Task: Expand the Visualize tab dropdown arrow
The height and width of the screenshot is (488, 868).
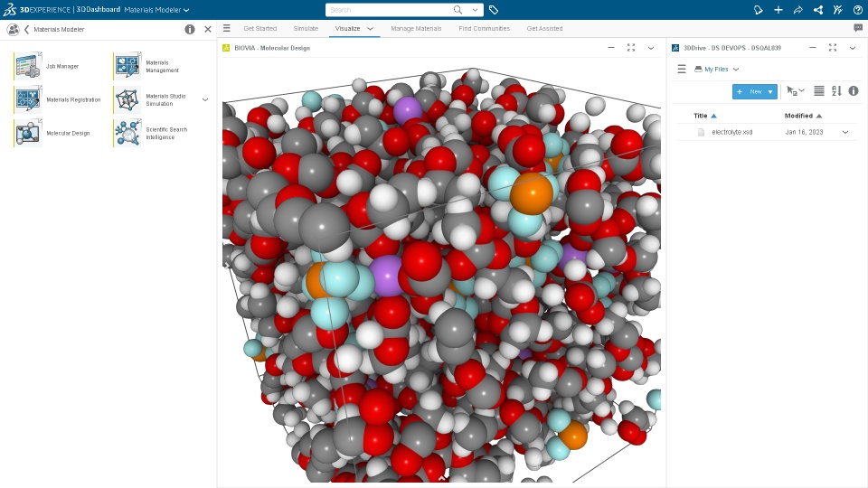Action: (x=371, y=29)
